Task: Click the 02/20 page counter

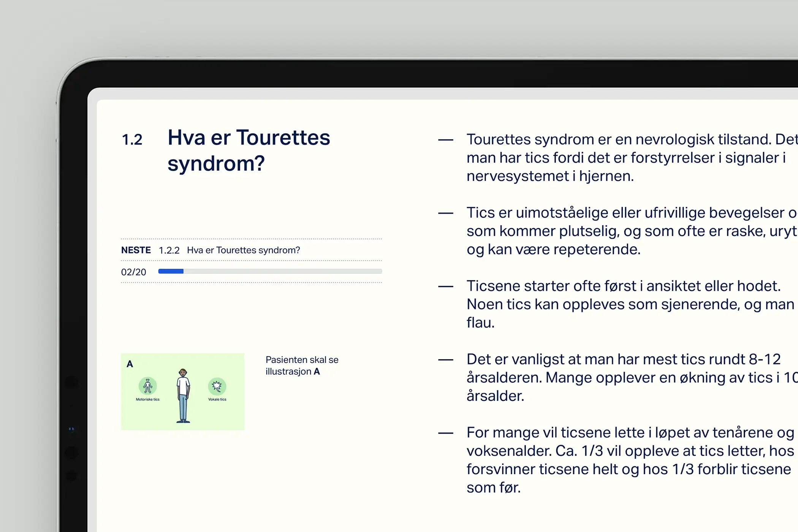Action: (x=133, y=272)
